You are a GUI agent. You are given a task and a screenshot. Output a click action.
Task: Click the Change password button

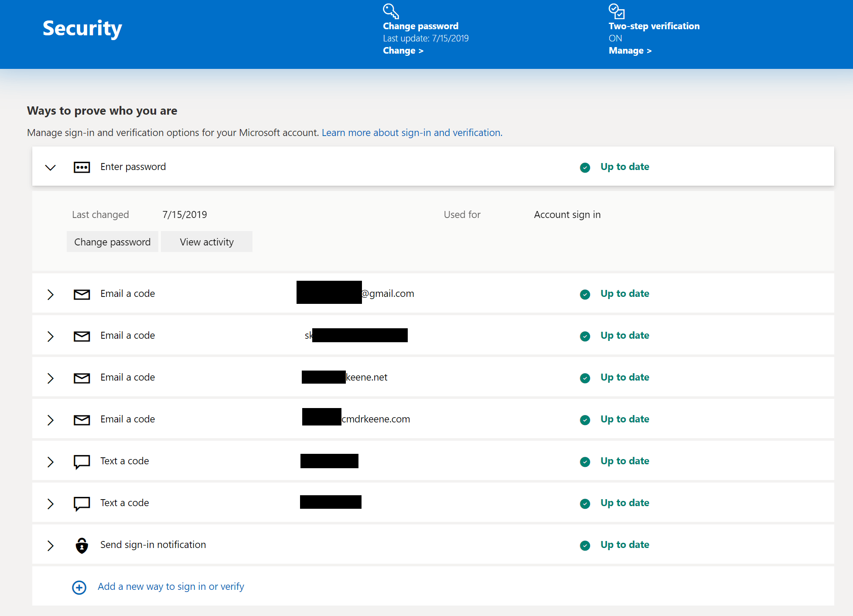tap(112, 242)
